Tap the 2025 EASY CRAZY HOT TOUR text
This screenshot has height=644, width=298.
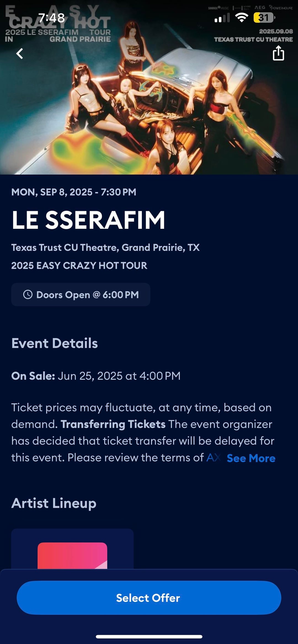coord(79,265)
